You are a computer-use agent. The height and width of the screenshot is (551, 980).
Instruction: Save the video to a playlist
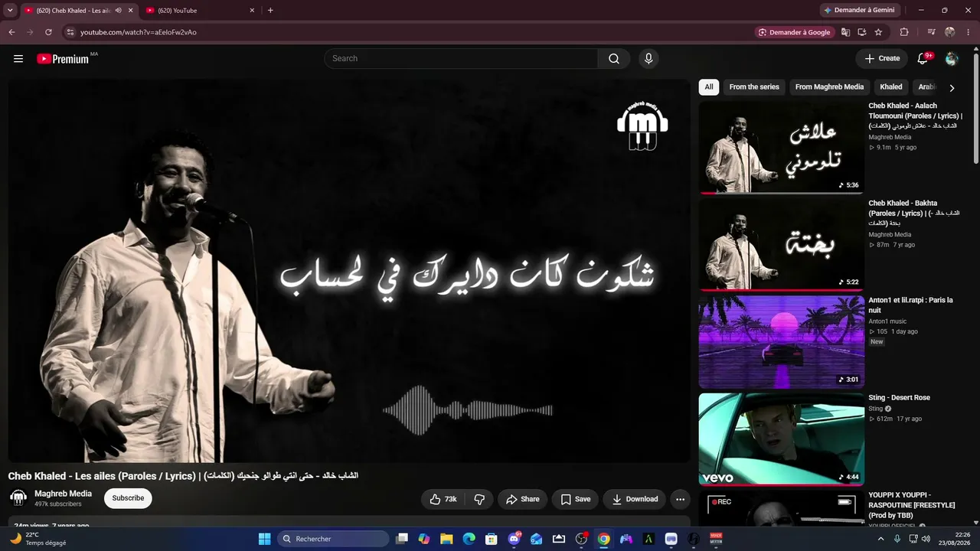pyautogui.click(x=575, y=499)
